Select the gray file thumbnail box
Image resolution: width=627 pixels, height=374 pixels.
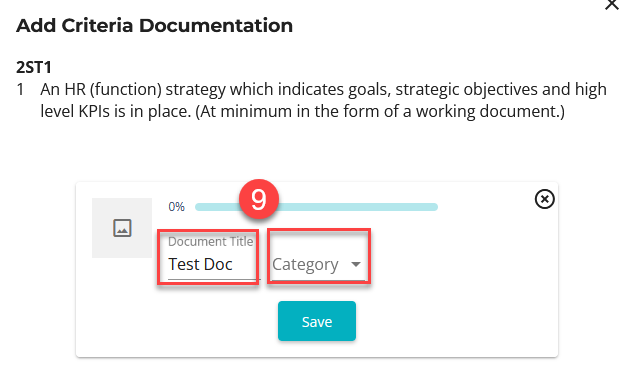[x=122, y=228]
